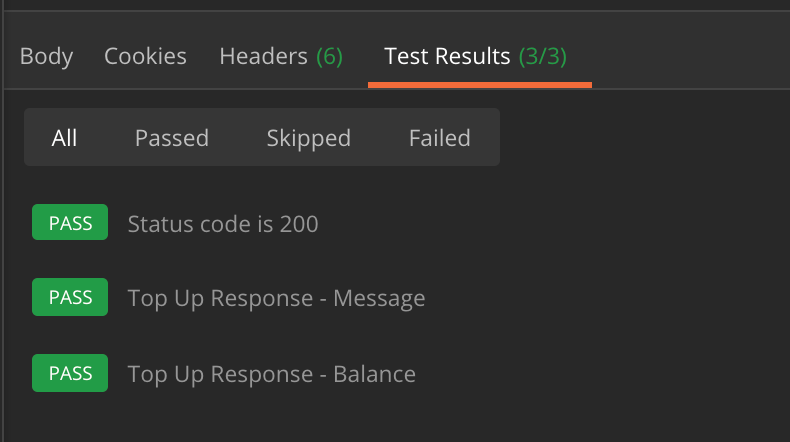The height and width of the screenshot is (442, 790).
Task: Select 'Top Up Response - Balance' result
Action: click(x=271, y=374)
